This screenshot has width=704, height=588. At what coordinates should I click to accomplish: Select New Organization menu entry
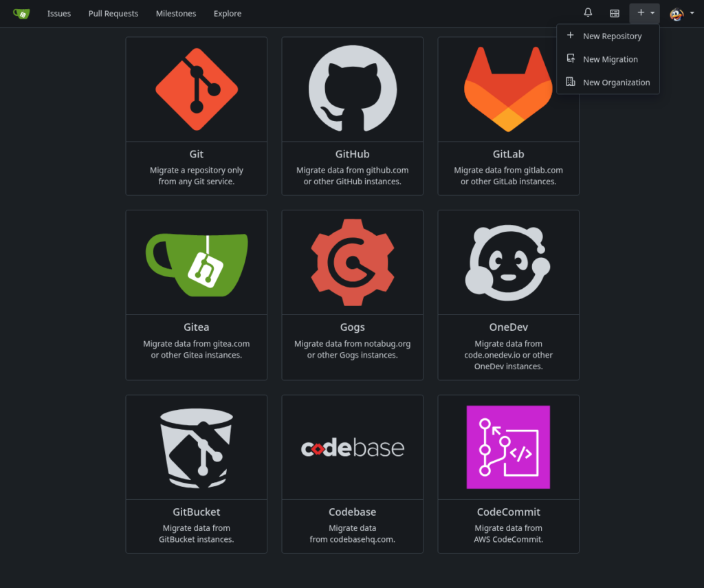click(x=616, y=83)
